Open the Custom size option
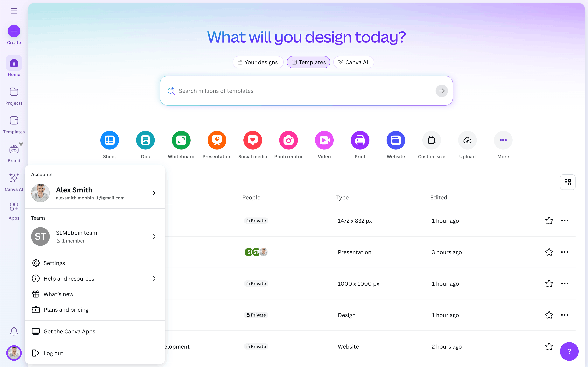The width and height of the screenshot is (588, 367). (x=431, y=140)
